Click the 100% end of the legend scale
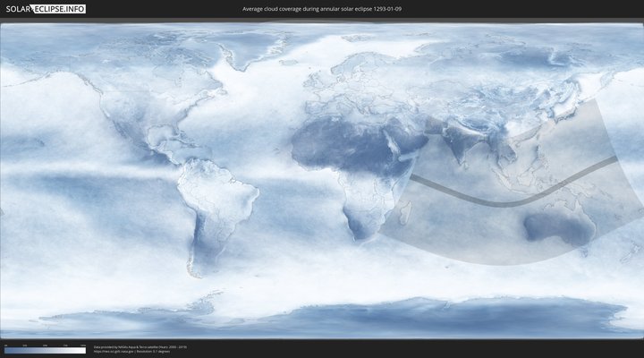This screenshot has width=644, height=358. tap(83, 350)
